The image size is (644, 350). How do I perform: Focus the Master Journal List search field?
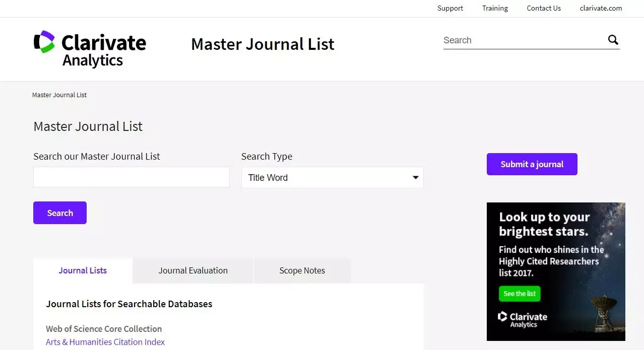tap(131, 177)
